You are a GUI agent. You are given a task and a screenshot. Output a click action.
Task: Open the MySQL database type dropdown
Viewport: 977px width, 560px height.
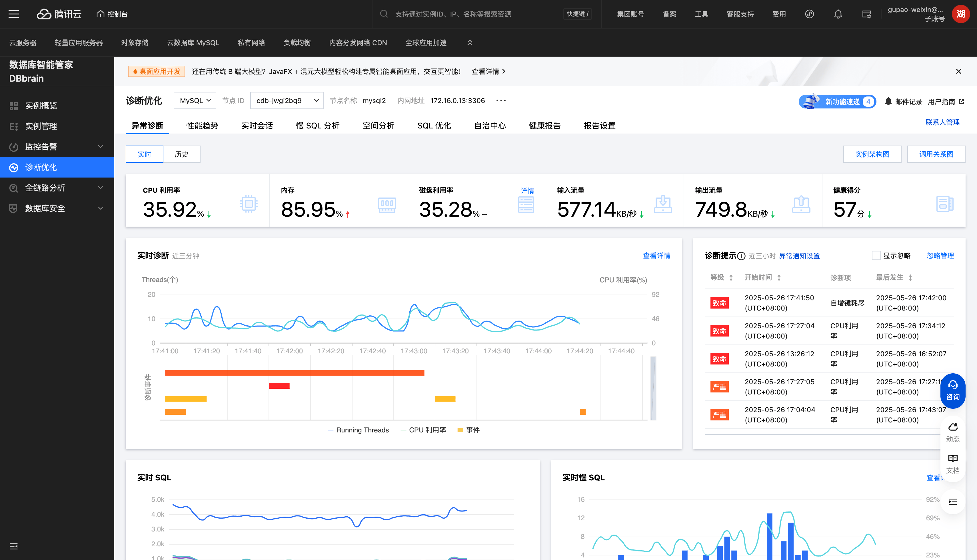[195, 101]
